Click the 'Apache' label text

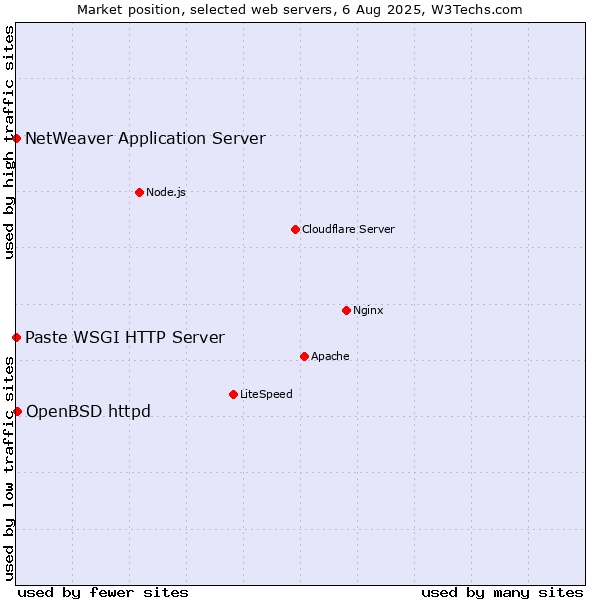(x=330, y=356)
